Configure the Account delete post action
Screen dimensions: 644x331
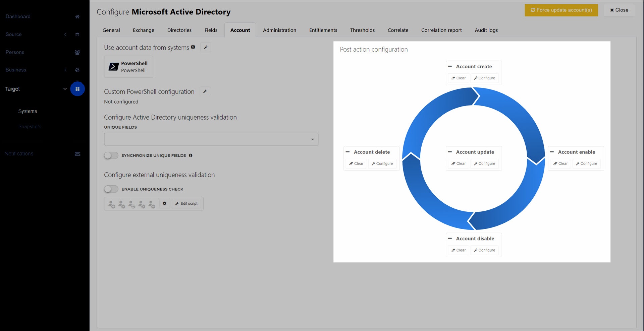coord(382,163)
